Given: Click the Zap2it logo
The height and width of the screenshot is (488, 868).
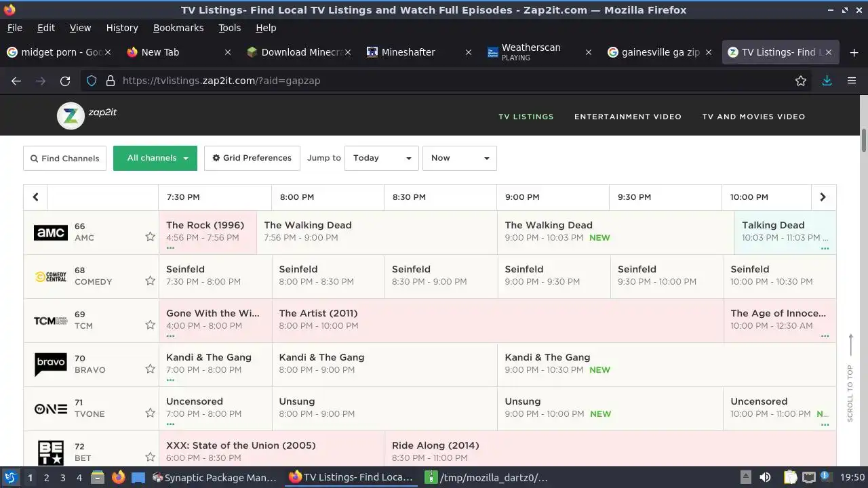Looking at the screenshot, I should point(87,116).
